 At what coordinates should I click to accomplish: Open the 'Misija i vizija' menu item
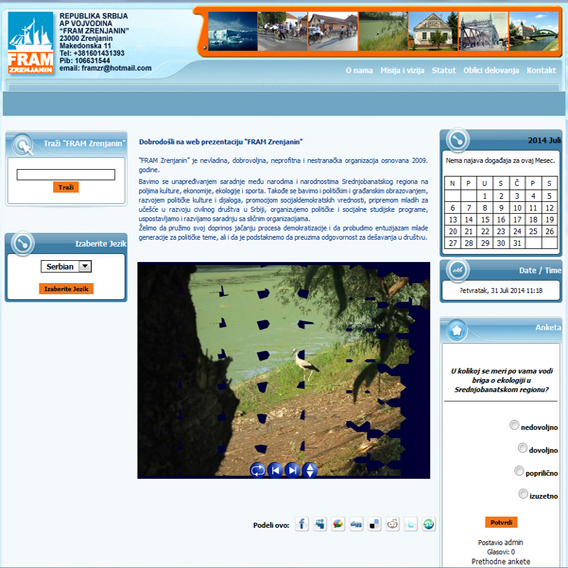(x=402, y=70)
